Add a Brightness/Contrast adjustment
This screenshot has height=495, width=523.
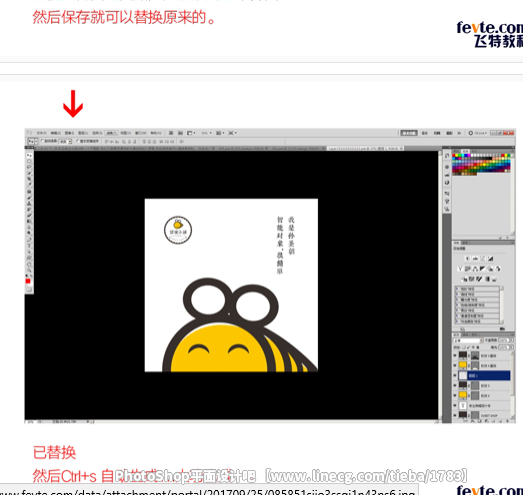pyautogui.click(x=467, y=258)
